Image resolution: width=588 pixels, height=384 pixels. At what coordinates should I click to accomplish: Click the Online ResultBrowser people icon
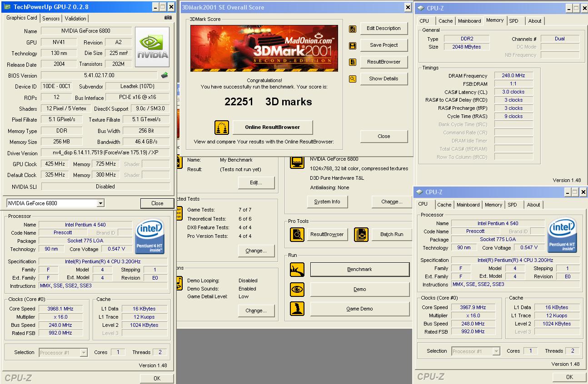coord(222,128)
